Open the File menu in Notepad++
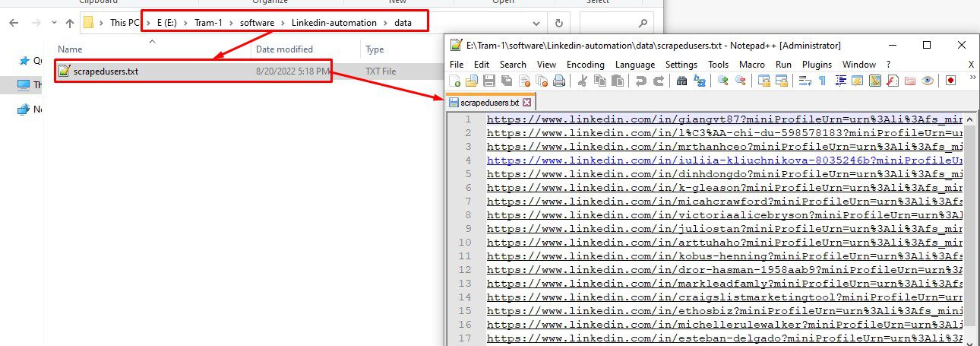 pos(457,65)
